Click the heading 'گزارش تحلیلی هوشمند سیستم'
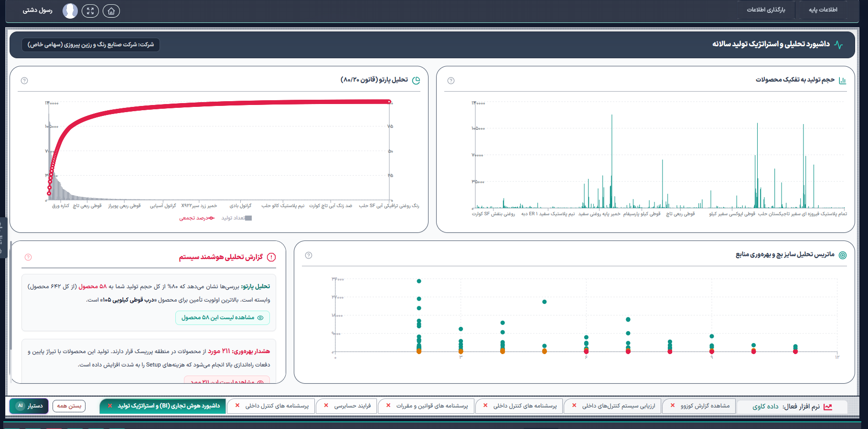This screenshot has width=868, height=429. coord(221,257)
